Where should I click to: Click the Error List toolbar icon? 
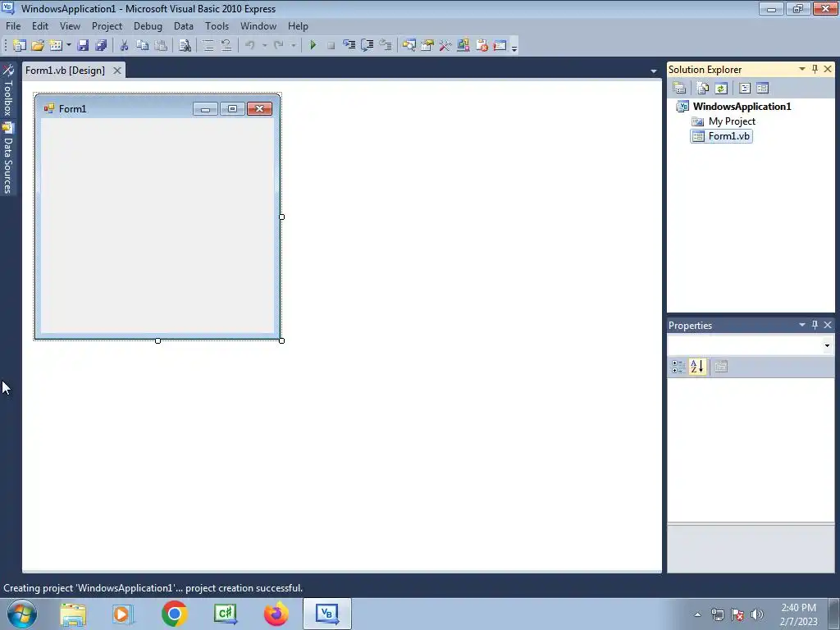click(x=482, y=46)
